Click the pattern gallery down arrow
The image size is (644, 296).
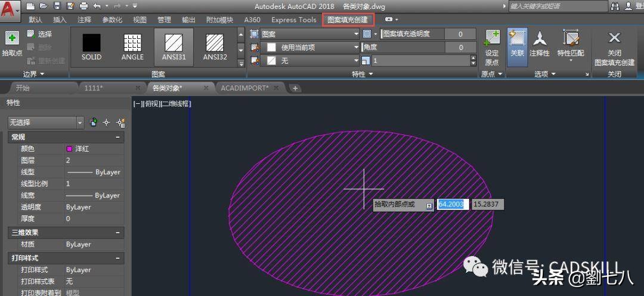(x=241, y=50)
